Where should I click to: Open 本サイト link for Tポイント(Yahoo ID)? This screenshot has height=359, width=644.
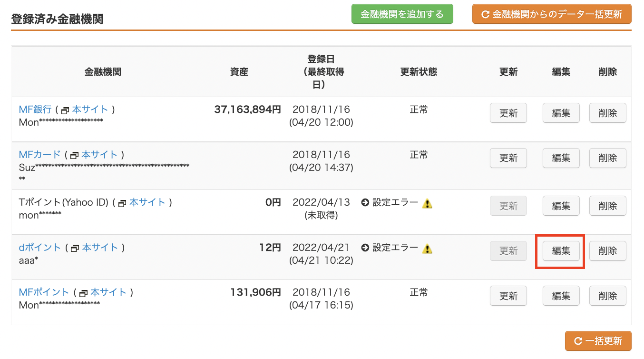coord(147,202)
